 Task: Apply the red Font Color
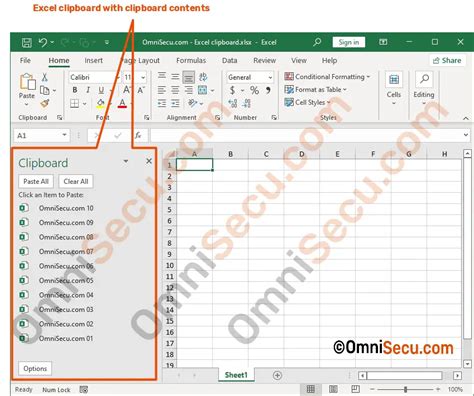point(122,104)
